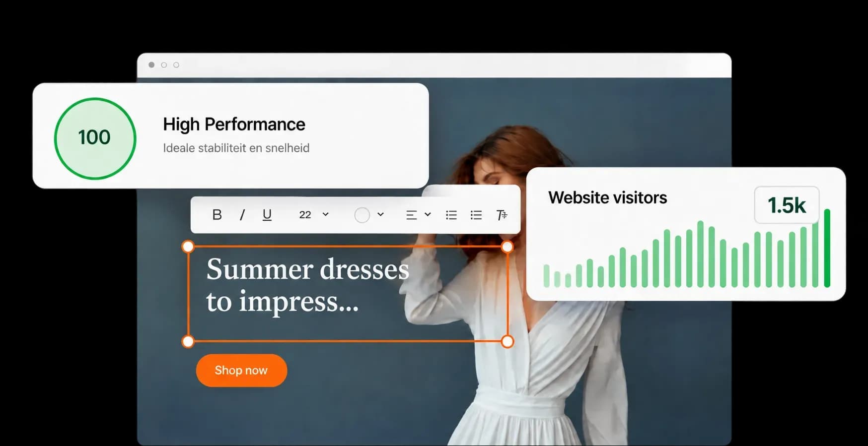This screenshot has height=446, width=868.
Task: Select the tallest dark green chart bar
Action: [x=827, y=248]
